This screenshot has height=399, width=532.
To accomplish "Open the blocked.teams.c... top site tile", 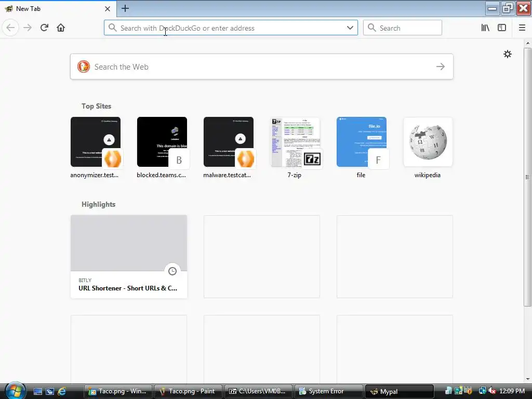I will pyautogui.click(x=162, y=148).
